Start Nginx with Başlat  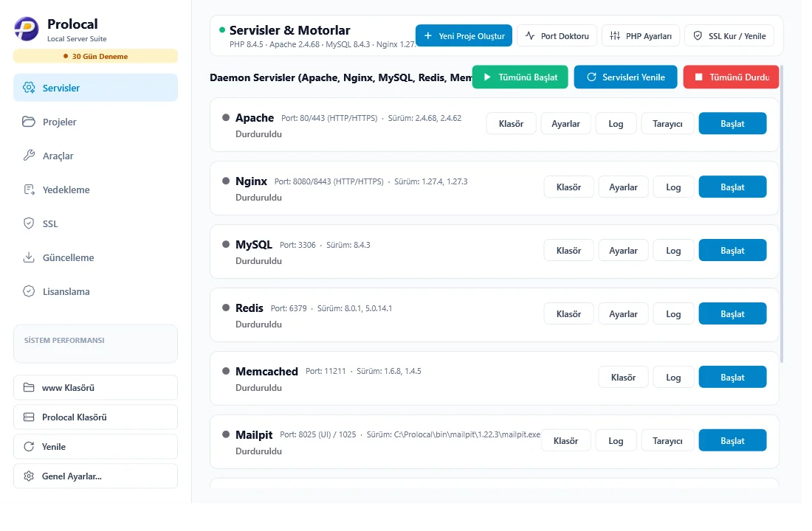pyautogui.click(x=733, y=187)
